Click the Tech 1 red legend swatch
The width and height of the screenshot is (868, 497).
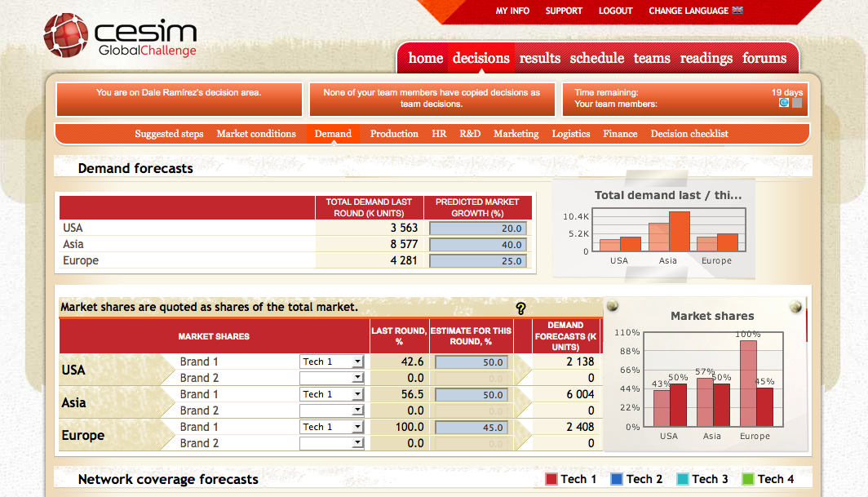pyautogui.click(x=551, y=479)
